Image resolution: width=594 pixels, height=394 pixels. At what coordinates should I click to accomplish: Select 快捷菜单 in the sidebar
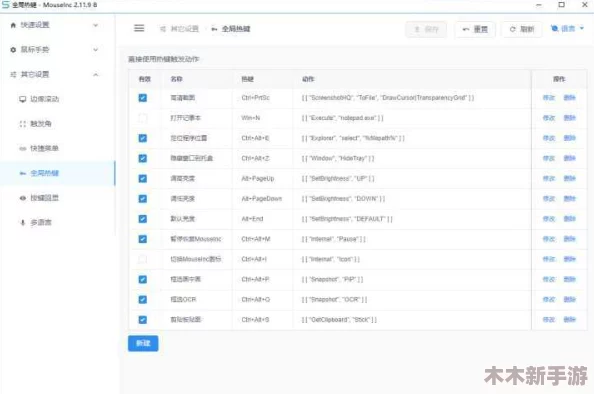[57, 148]
